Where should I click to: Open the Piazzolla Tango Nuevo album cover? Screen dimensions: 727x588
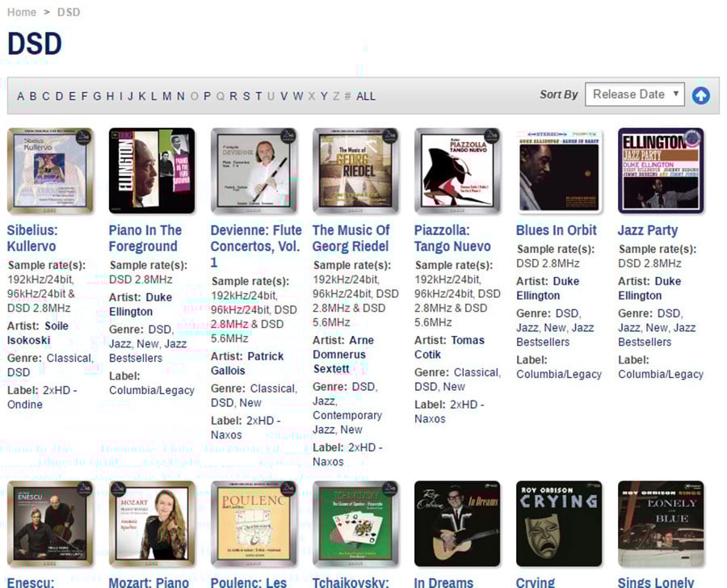457,170
